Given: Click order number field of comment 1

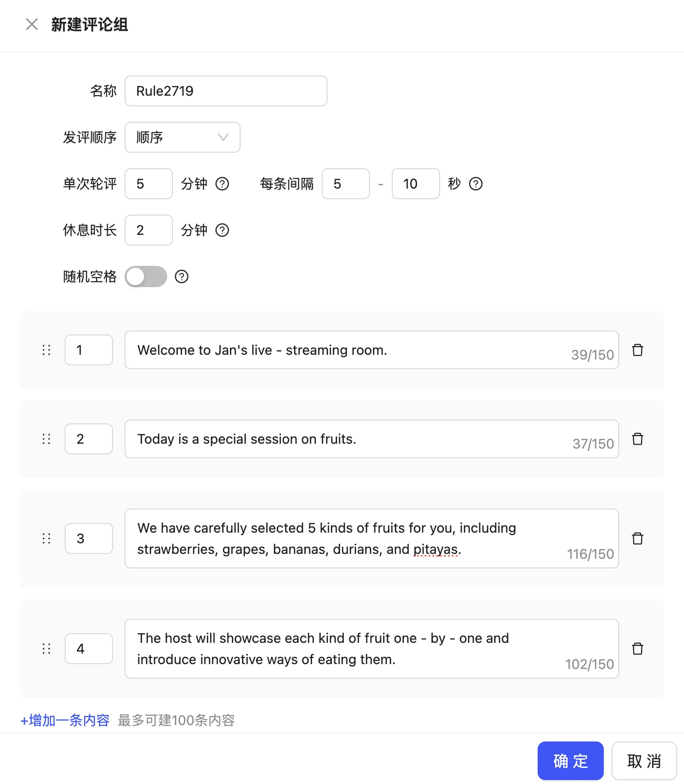Looking at the screenshot, I should (x=89, y=350).
